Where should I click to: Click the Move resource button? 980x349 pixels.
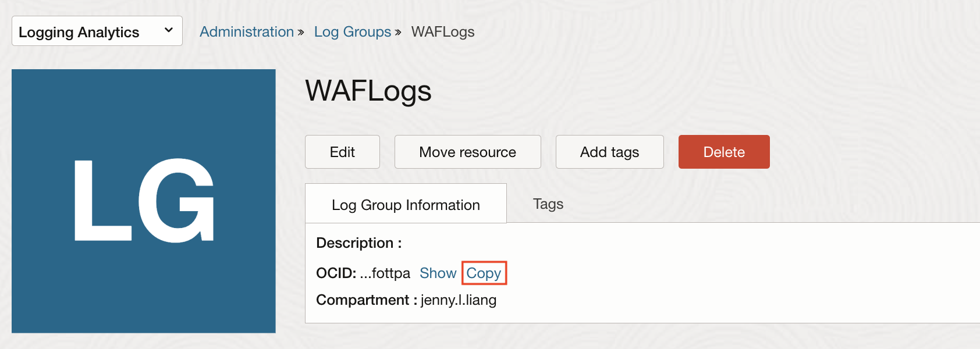[467, 152]
